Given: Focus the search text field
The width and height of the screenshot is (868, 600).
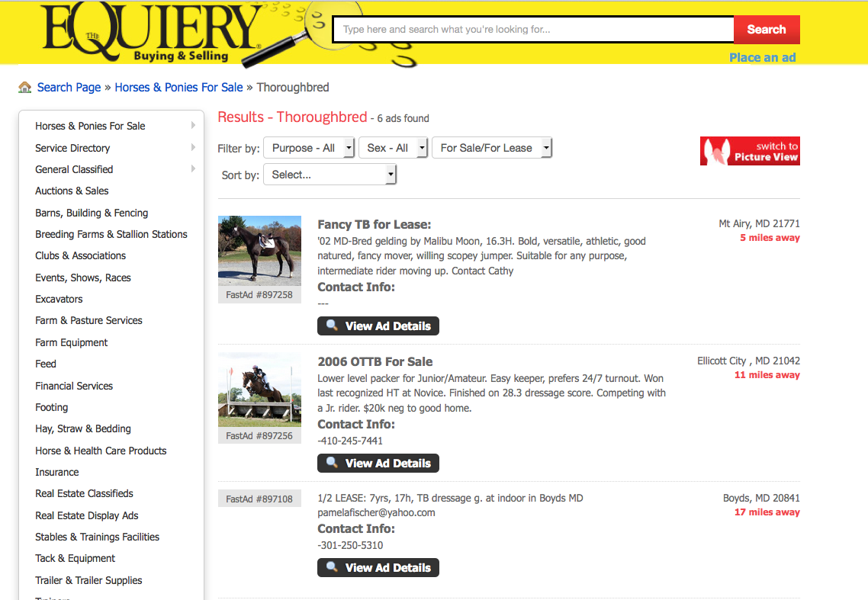Looking at the screenshot, I should [532, 30].
